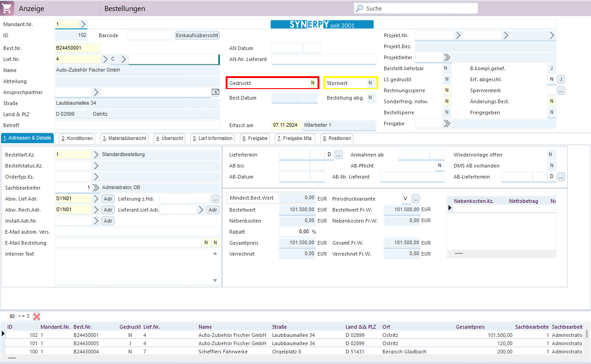Click double arrow beside Sachbearbeiter
This screenshot has width=591, height=364.
click(x=96, y=188)
